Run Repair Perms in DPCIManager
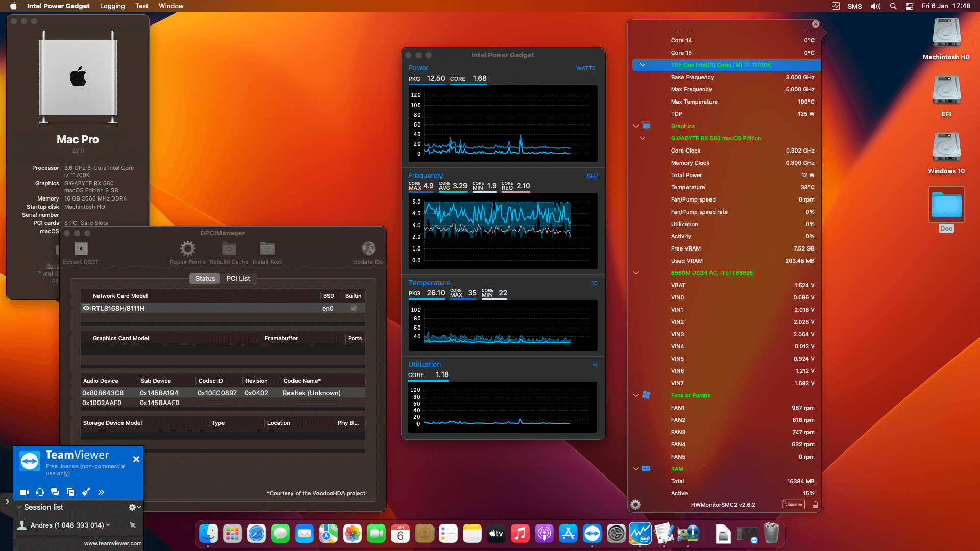The image size is (980, 551). 187,250
